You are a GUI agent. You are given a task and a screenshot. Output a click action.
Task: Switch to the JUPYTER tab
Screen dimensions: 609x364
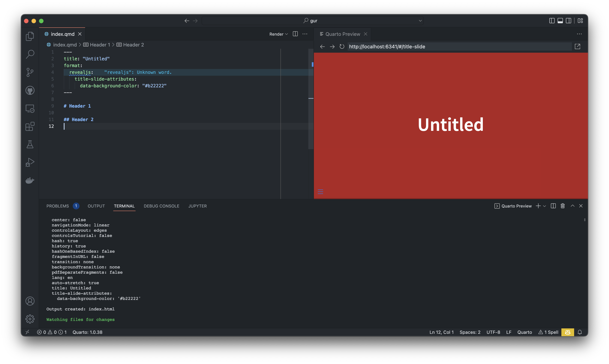(197, 206)
